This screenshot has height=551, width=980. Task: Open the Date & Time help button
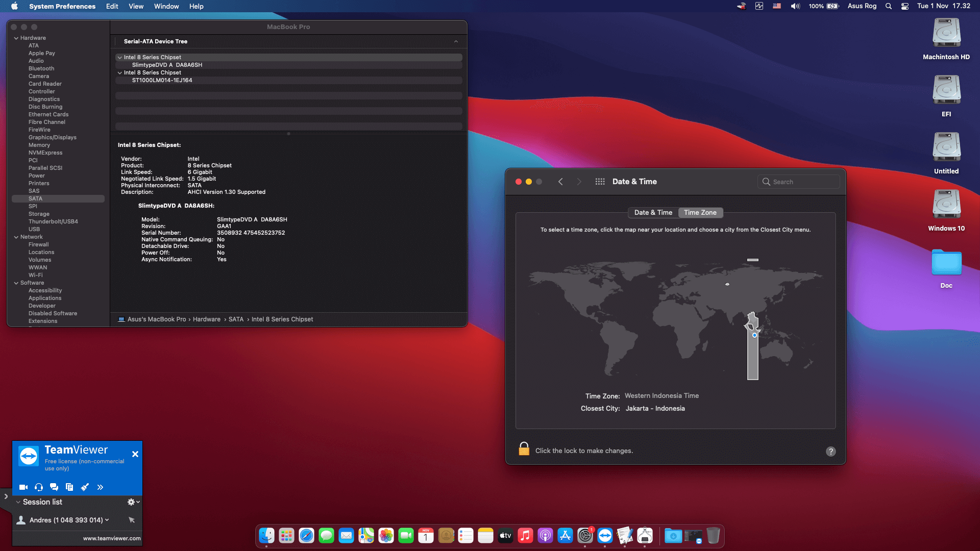tap(830, 452)
